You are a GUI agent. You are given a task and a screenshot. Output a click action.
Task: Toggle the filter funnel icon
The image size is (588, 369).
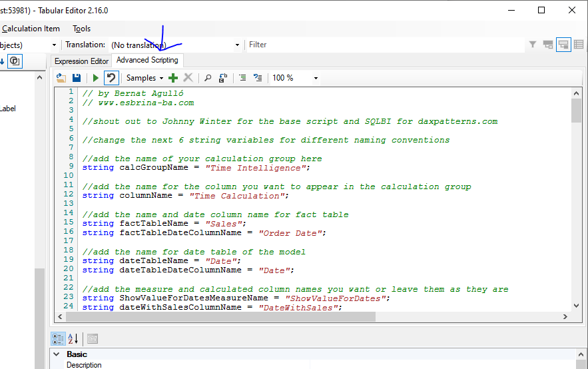(533, 45)
